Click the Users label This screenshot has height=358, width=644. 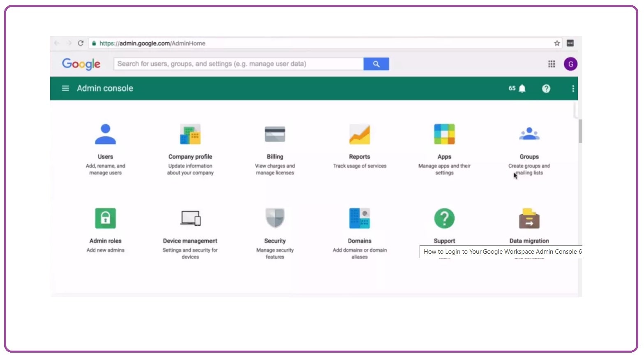[x=105, y=157]
